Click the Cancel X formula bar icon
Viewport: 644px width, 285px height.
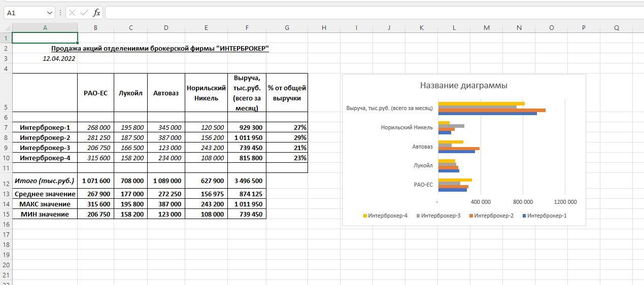[x=72, y=13]
